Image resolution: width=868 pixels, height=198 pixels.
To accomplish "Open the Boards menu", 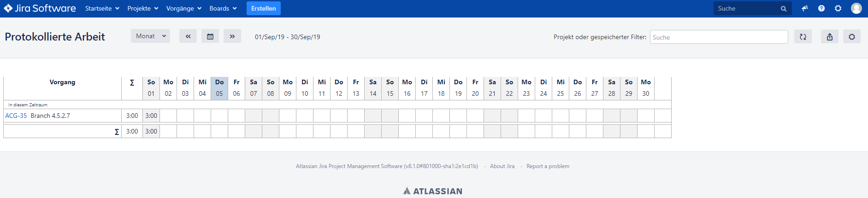I will (x=223, y=8).
